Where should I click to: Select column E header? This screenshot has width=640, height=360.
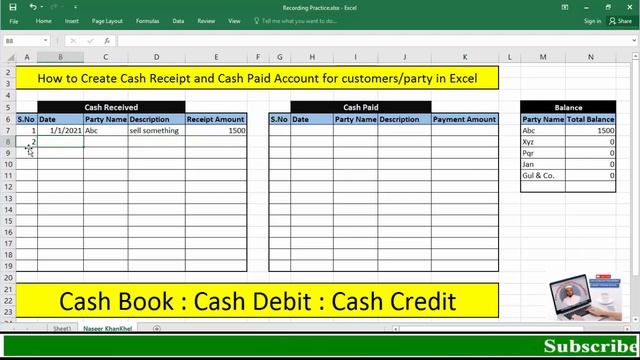[x=216, y=58]
